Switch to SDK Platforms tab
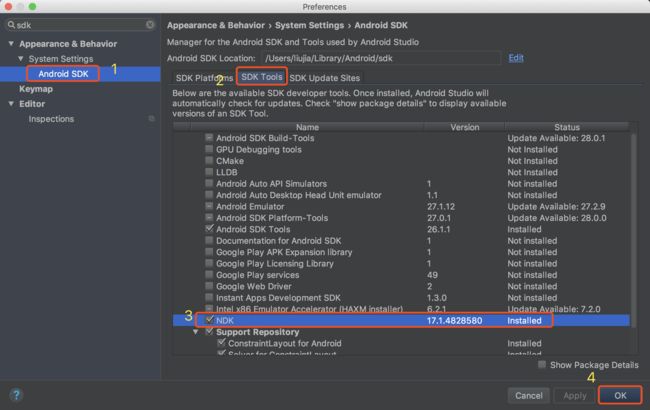Image resolution: width=650 pixels, height=410 pixels. click(204, 78)
